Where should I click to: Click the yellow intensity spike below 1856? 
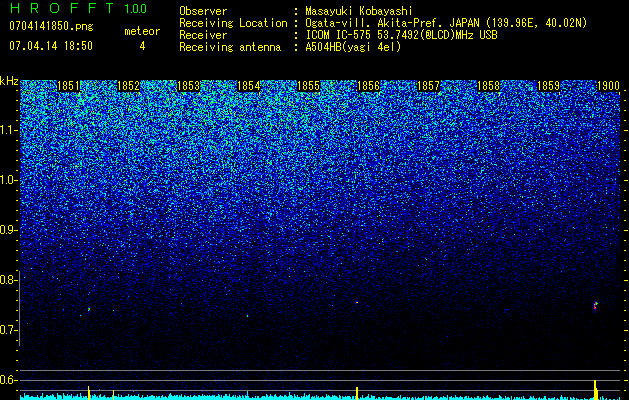pyautogui.click(x=357, y=393)
